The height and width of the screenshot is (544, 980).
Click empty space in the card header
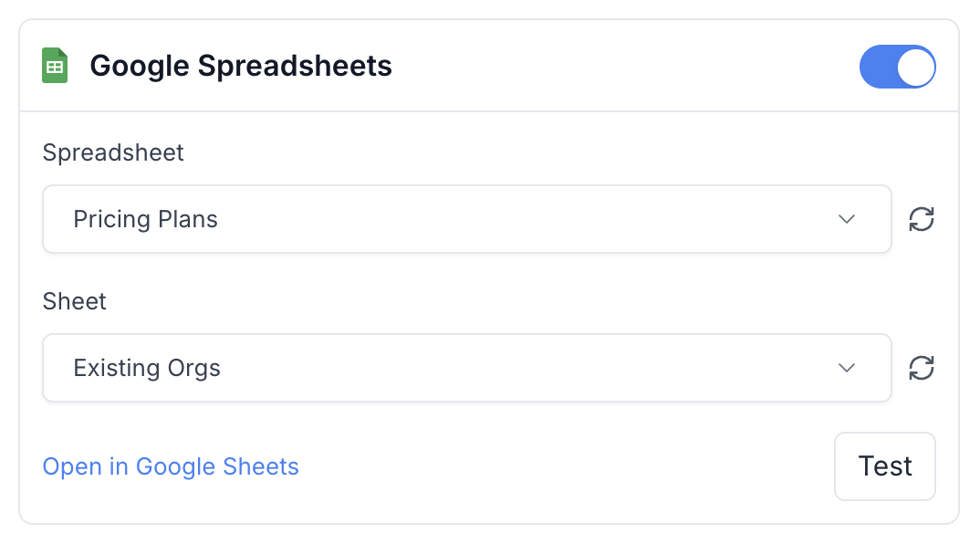pos(620,67)
